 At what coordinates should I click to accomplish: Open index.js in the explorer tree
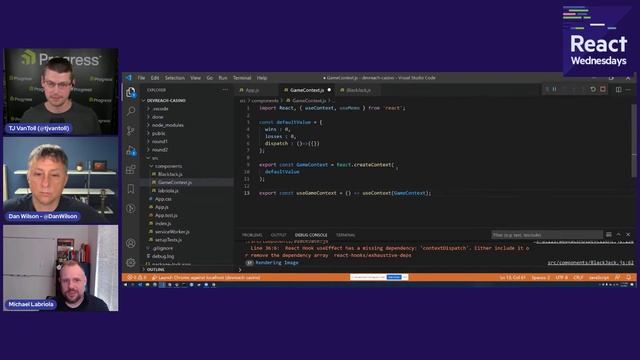tap(186, 223)
